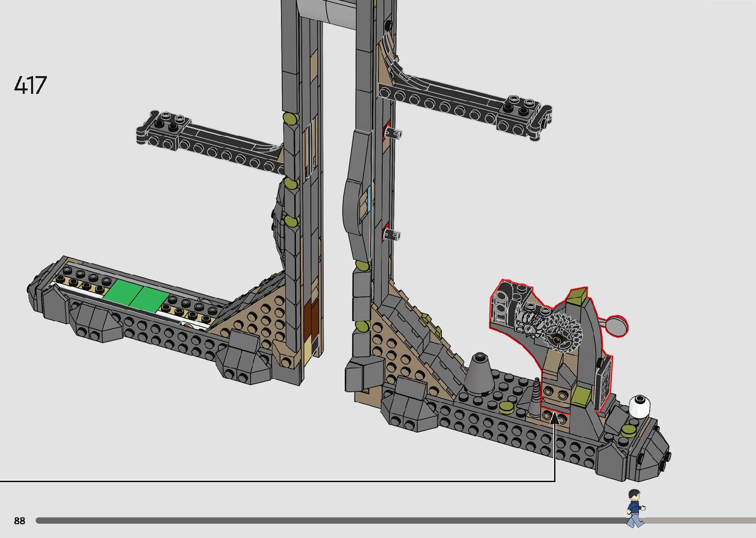Screen dimensions: 756x538
Task: Click the upper red pin connector on tower
Action: tap(387, 131)
